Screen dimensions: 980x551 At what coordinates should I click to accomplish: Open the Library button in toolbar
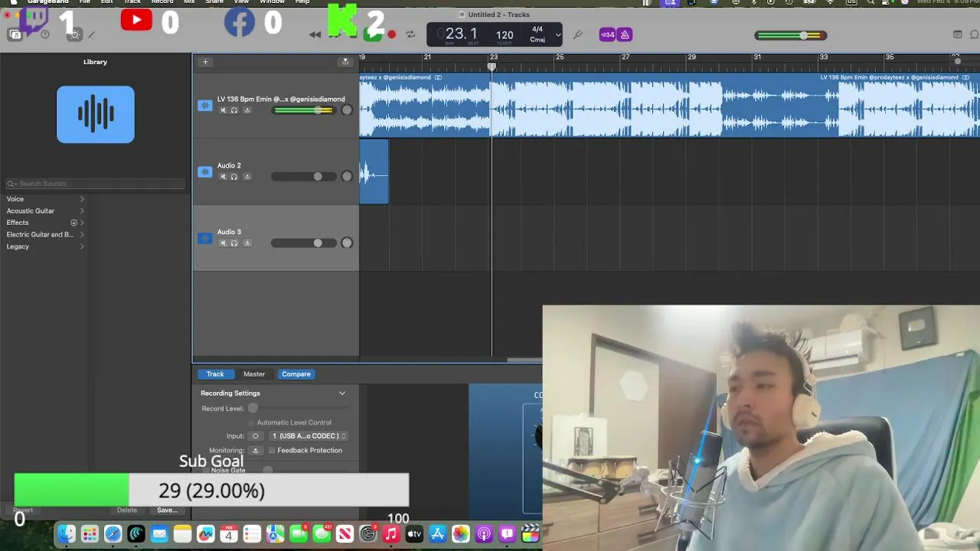pos(15,34)
